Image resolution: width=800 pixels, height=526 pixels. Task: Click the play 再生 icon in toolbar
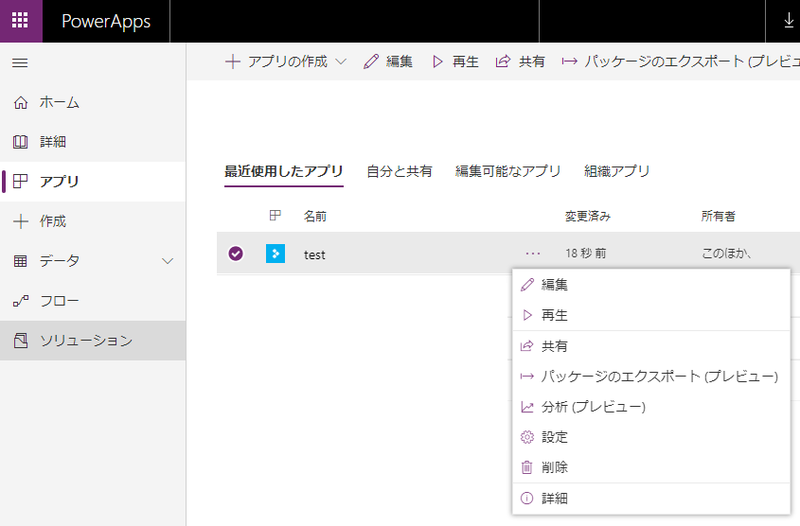pyautogui.click(x=437, y=62)
